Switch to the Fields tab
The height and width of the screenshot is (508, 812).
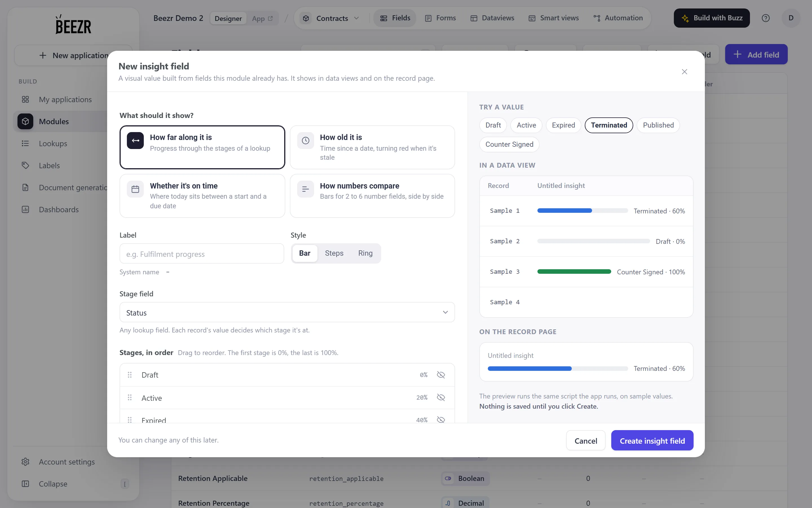click(395, 18)
